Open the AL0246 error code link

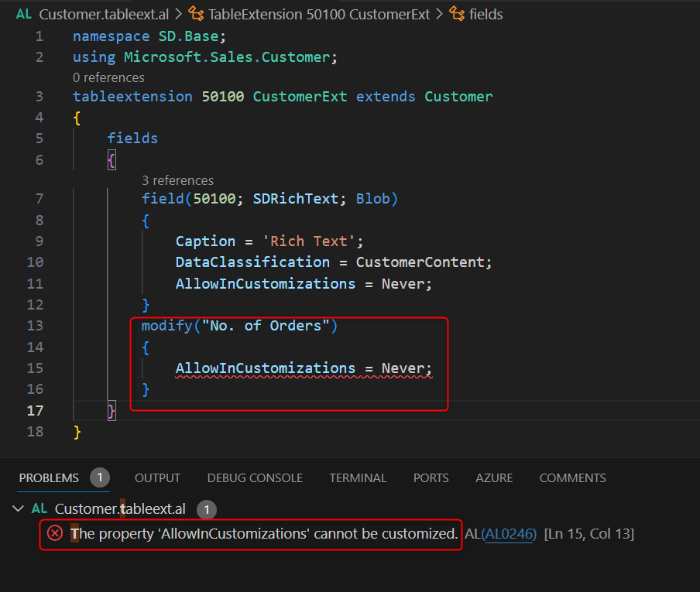tap(509, 533)
